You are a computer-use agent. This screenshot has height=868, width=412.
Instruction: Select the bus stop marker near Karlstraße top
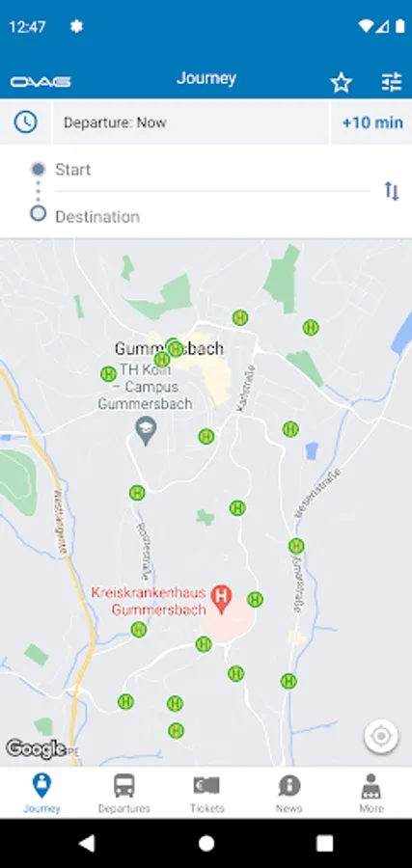click(240, 317)
